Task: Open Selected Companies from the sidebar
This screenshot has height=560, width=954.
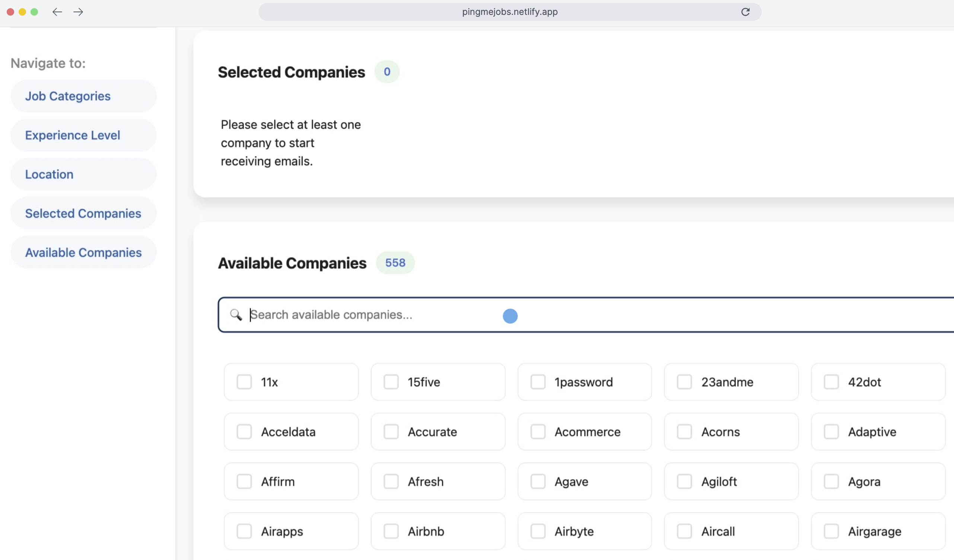Action: [x=83, y=214]
